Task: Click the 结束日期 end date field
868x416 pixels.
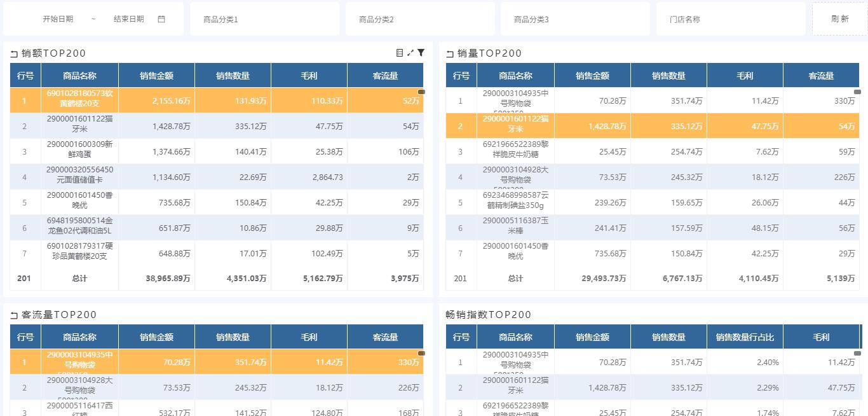Action: point(129,19)
